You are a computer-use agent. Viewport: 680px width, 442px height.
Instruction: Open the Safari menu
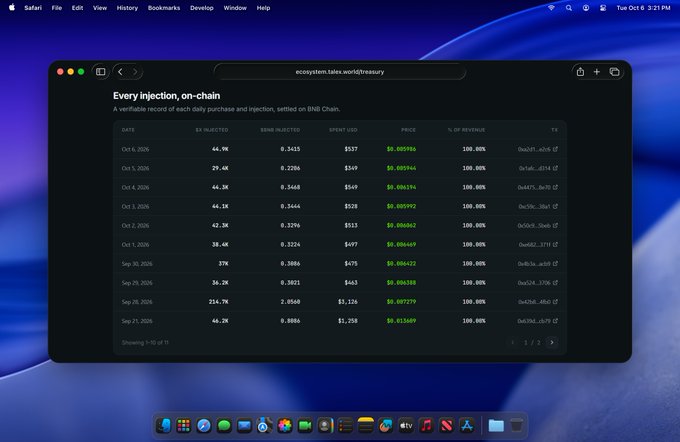coord(33,8)
